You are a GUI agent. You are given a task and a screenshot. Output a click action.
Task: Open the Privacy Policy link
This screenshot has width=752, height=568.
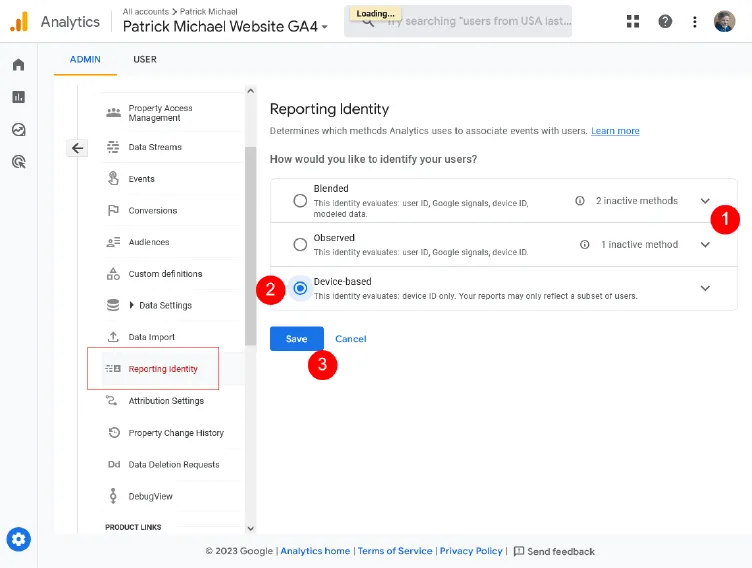coord(471,551)
